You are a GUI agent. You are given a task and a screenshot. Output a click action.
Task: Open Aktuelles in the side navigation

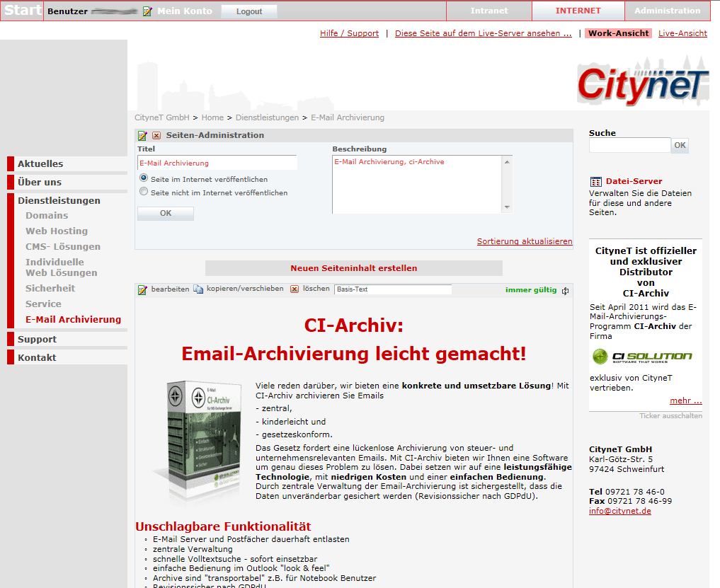[40, 164]
